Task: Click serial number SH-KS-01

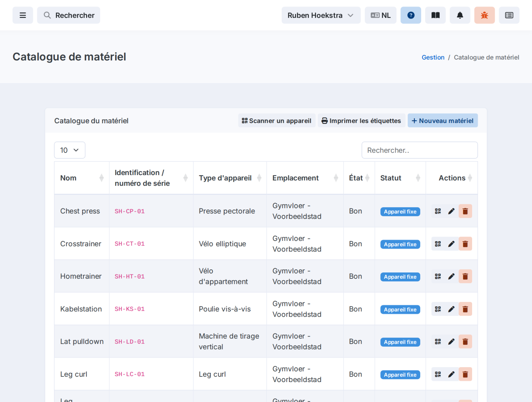Action: click(130, 309)
